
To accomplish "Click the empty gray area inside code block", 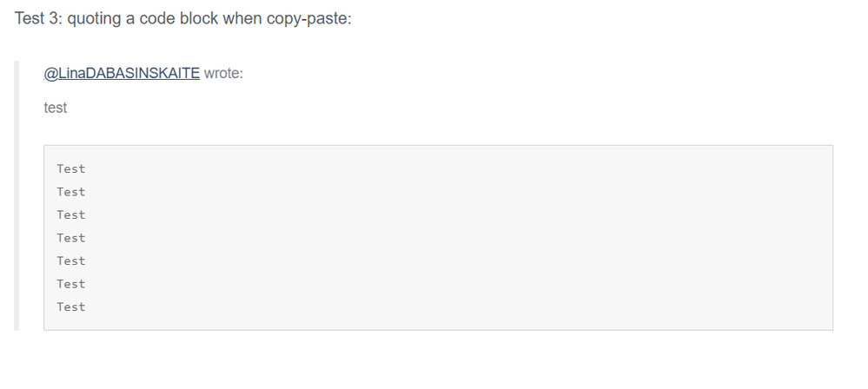I will (x=460, y=238).
